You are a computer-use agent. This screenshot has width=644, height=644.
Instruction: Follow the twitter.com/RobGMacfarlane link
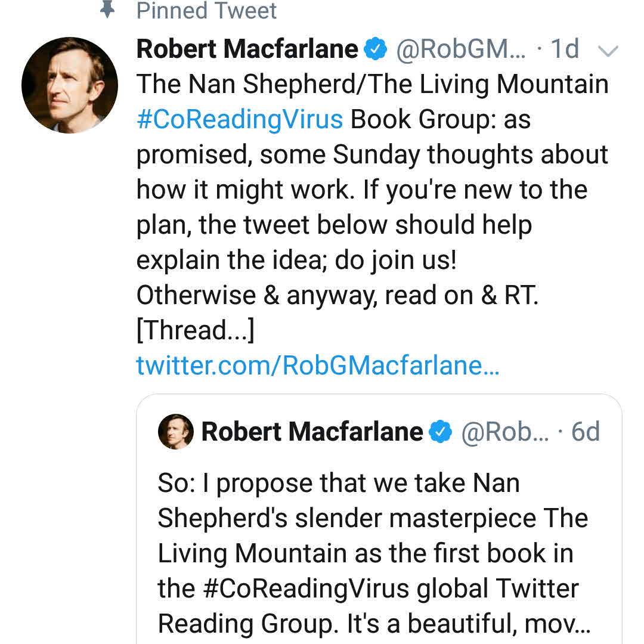(x=317, y=366)
